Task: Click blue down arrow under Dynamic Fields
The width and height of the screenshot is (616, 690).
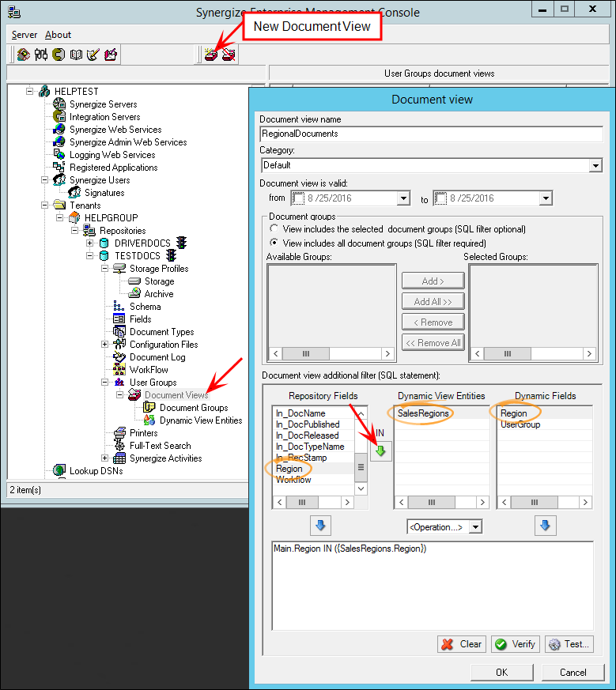Action: 545,526
